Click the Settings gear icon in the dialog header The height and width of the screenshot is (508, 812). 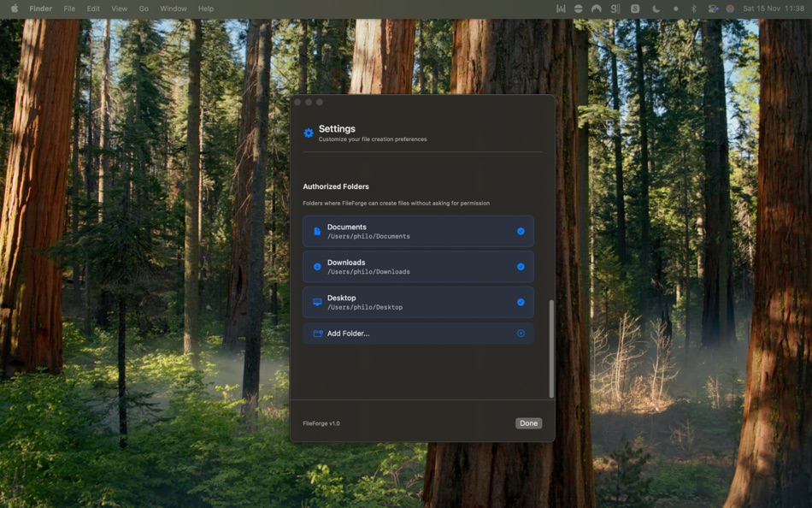coord(309,133)
